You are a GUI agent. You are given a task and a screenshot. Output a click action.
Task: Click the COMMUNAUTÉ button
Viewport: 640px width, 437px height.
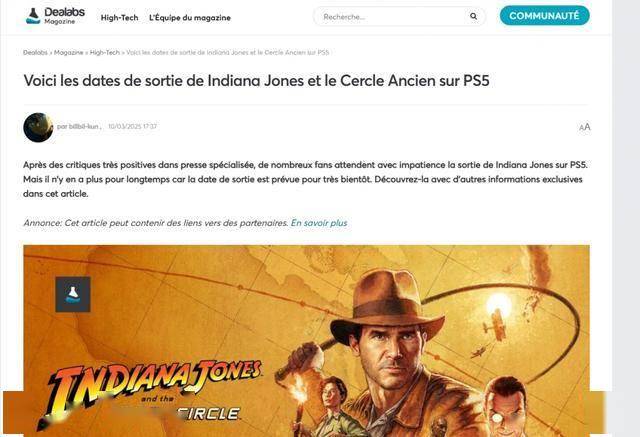[x=544, y=16]
